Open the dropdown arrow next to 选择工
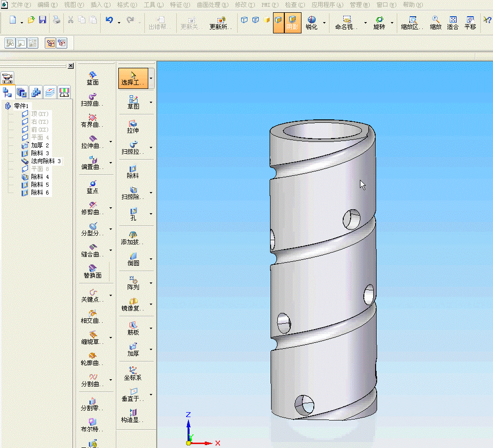The width and height of the screenshot is (493, 448). tap(151, 78)
